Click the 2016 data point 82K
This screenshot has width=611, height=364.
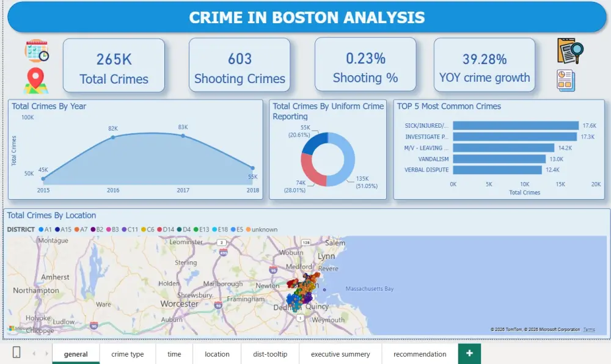click(x=113, y=137)
